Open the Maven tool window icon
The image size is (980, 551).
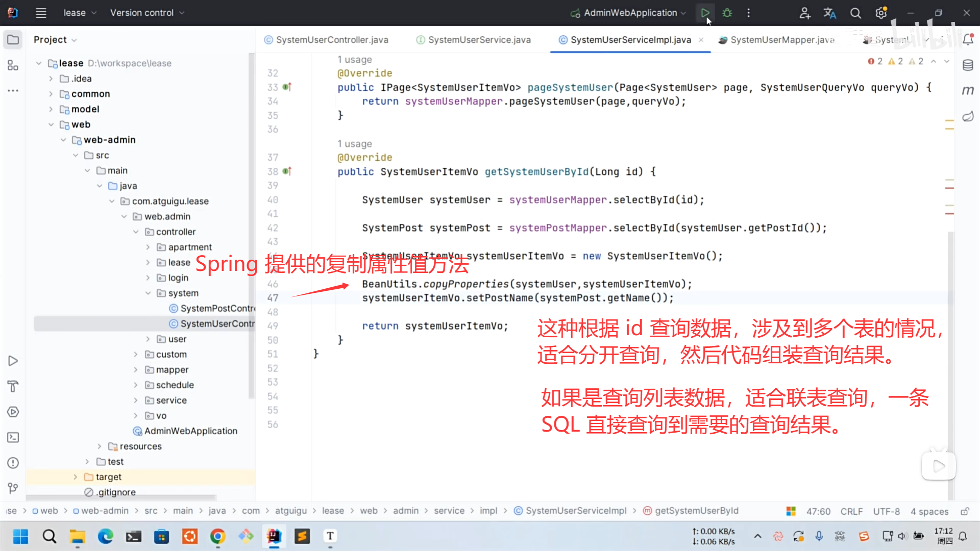pos(968,91)
